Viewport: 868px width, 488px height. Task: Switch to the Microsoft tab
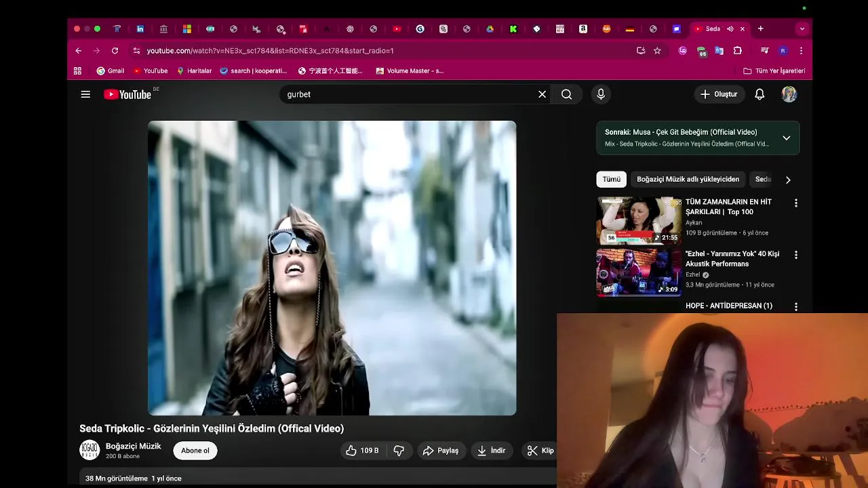pos(187,28)
